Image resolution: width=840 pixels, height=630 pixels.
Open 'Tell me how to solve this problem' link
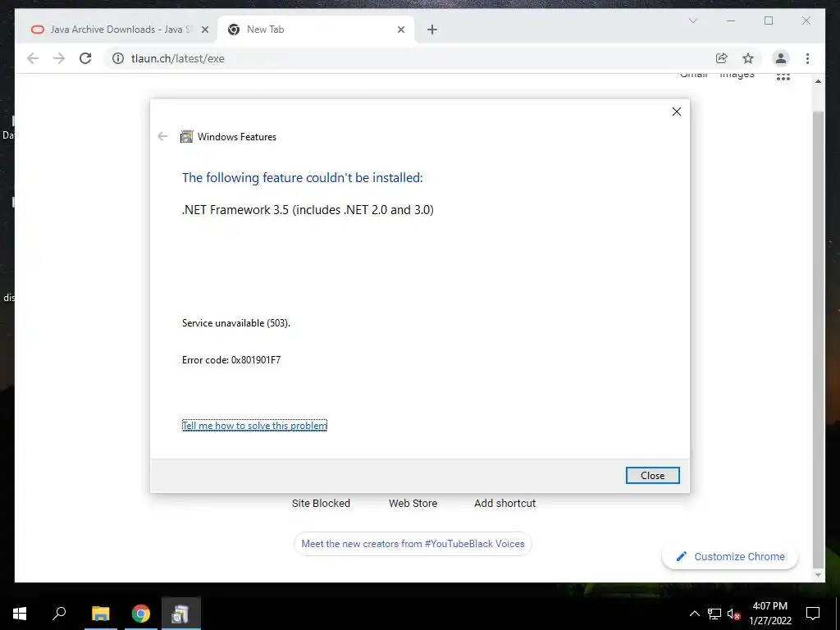pyautogui.click(x=254, y=426)
